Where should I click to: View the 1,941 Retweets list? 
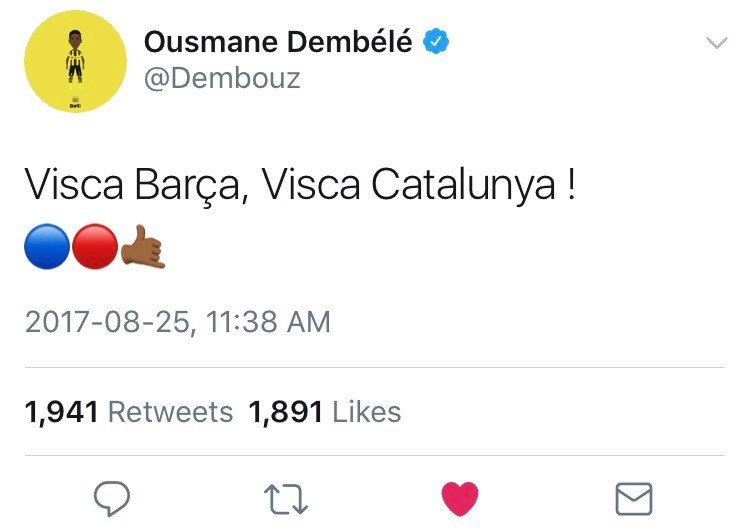[x=129, y=412]
